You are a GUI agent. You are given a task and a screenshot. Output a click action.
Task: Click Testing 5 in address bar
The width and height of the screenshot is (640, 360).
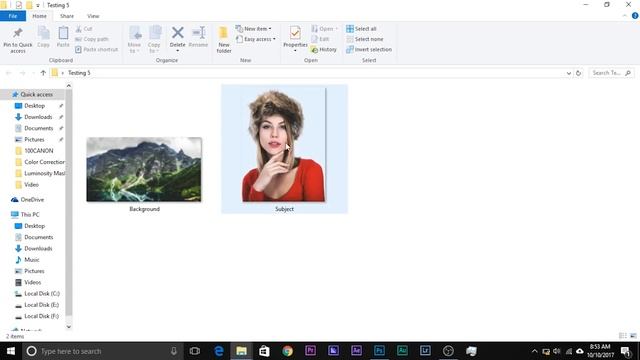pyautogui.click(x=79, y=73)
